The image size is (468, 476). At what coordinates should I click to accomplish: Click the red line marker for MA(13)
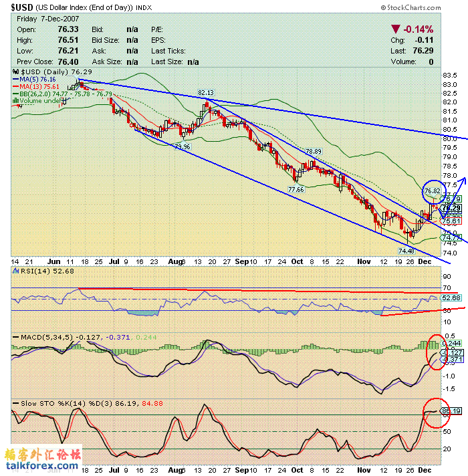[15, 86]
